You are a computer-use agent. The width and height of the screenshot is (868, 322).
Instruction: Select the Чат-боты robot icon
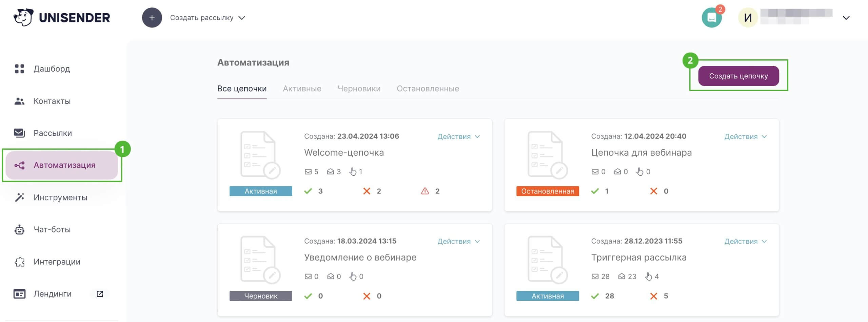(19, 230)
